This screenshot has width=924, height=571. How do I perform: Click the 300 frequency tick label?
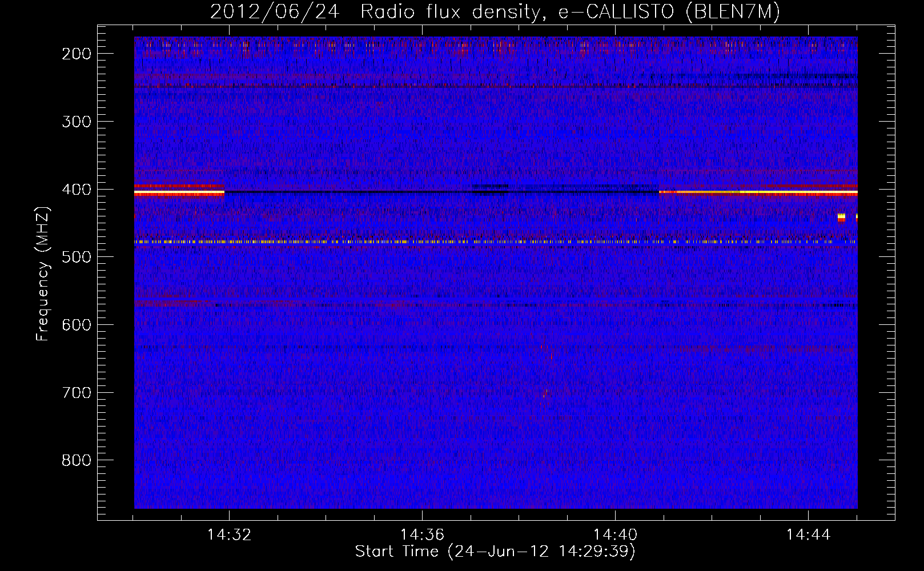click(77, 122)
